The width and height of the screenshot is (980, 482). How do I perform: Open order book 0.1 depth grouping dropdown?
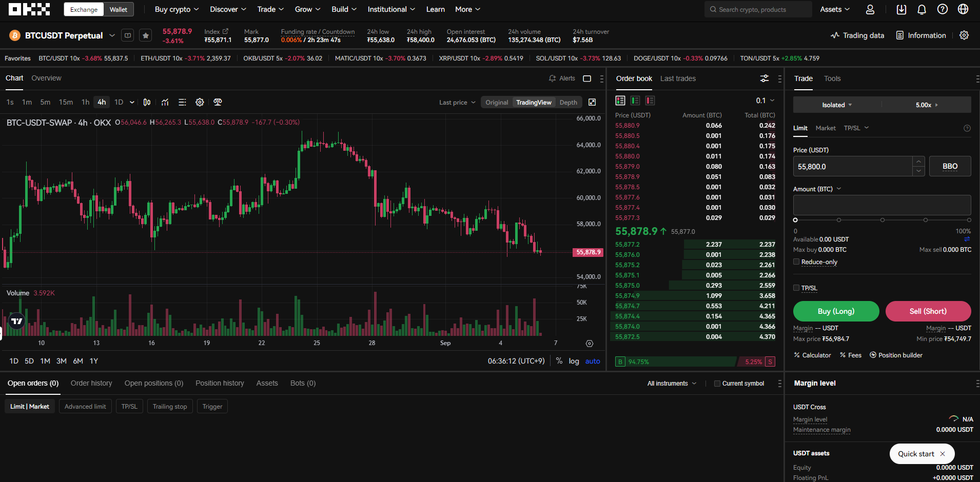765,101
